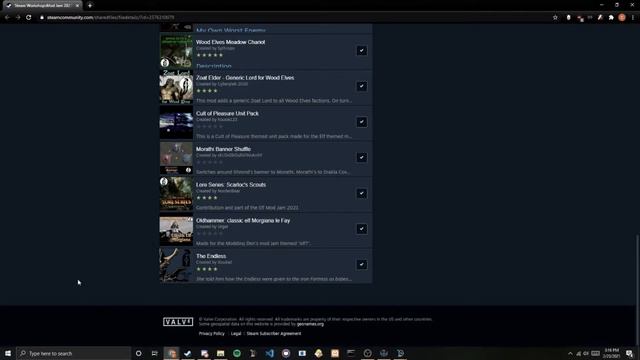640x360 pixels.
Task: Click the Valve logo in the footer
Action: (178, 322)
